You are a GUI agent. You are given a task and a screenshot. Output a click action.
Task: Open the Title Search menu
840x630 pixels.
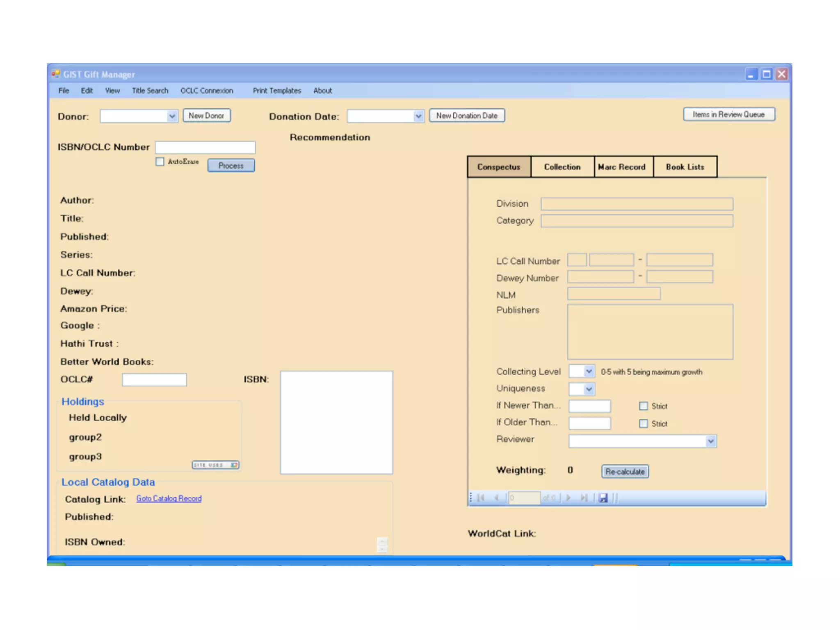click(x=150, y=91)
